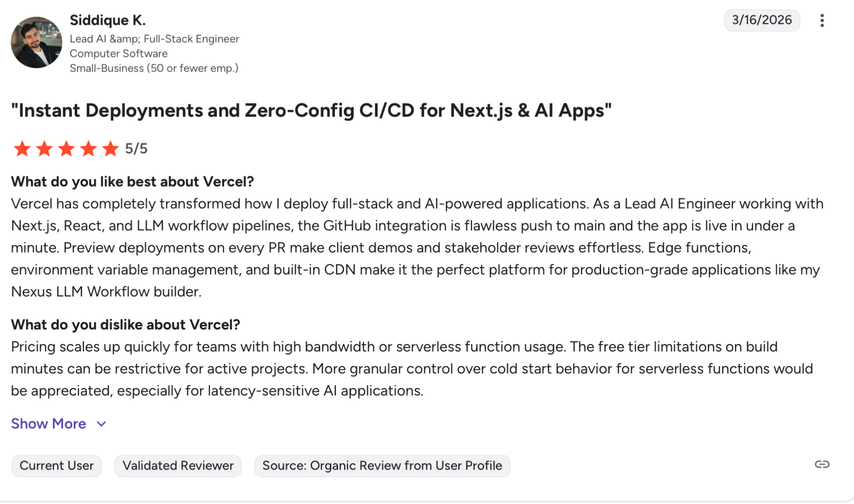Click the Show More link
Image resolution: width=854 pixels, height=504 pixels.
pos(49,424)
